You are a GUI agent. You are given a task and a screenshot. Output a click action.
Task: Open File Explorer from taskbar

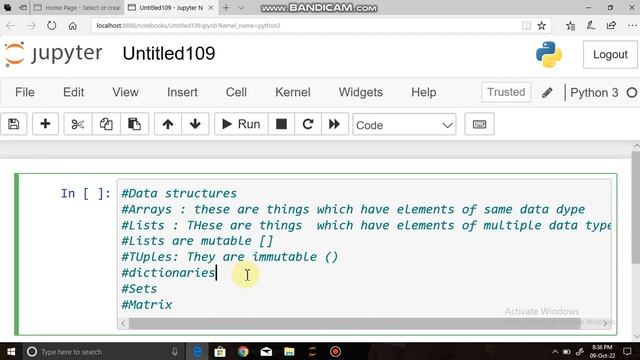click(x=289, y=351)
